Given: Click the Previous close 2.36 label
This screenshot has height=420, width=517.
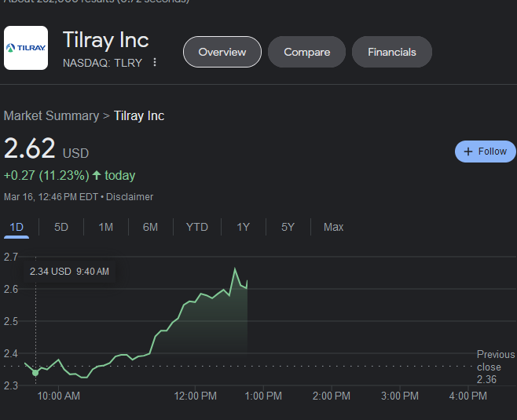Looking at the screenshot, I should (x=495, y=367).
